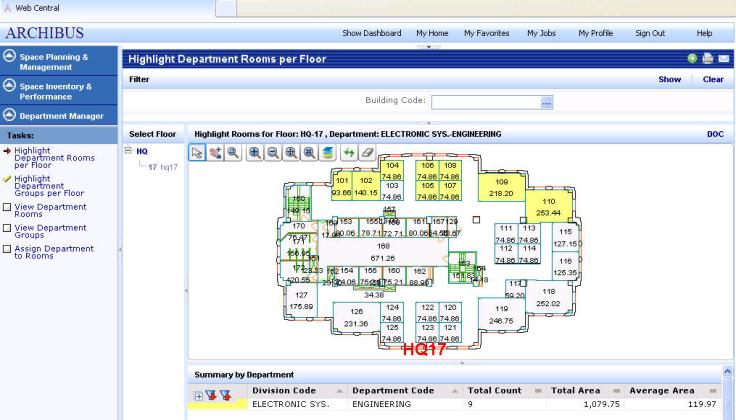Open My Profile

[596, 33]
